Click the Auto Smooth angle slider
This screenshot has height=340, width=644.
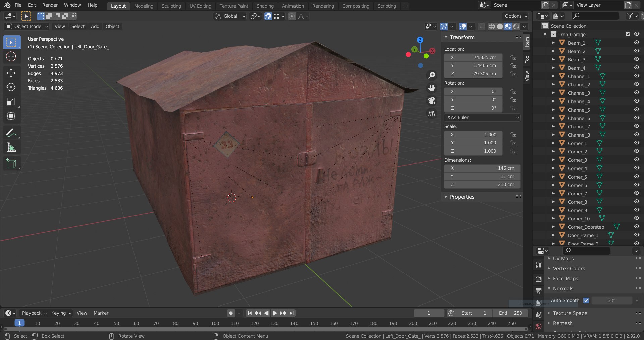tap(611, 300)
